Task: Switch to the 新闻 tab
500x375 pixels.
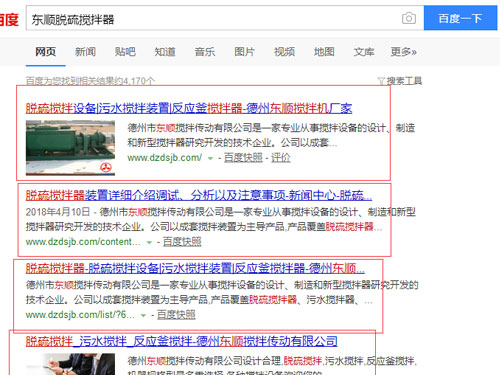Action: 85,52
